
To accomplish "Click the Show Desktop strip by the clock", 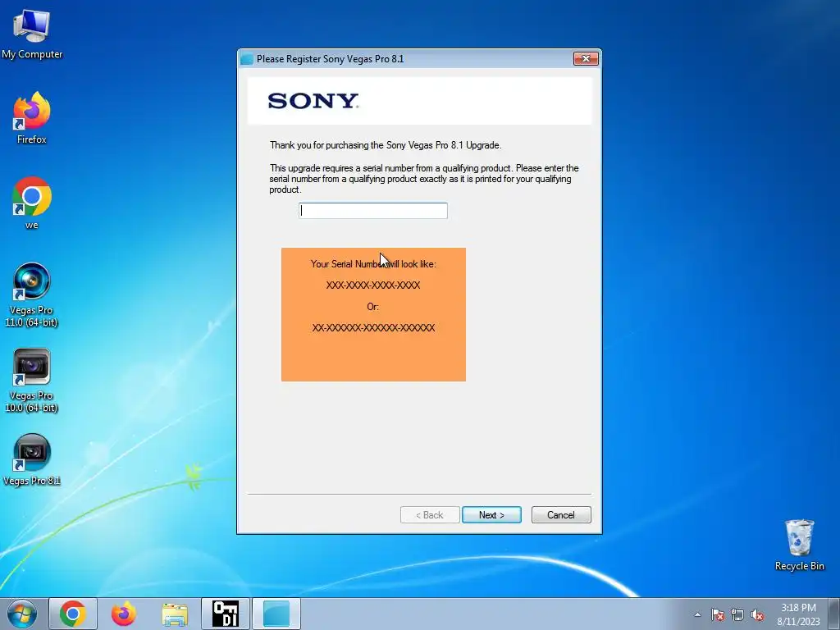I will (834, 614).
